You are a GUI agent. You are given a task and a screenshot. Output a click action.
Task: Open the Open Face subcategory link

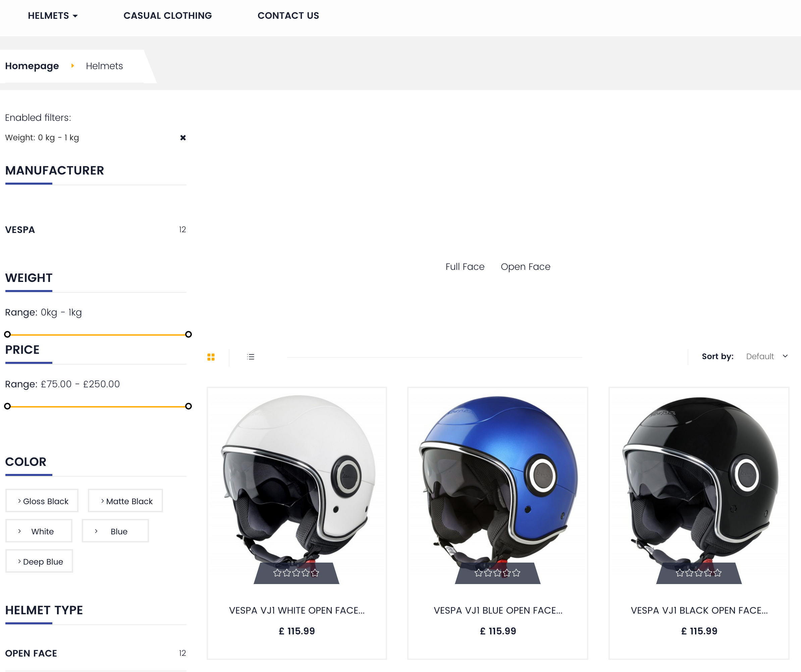coord(525,267)
